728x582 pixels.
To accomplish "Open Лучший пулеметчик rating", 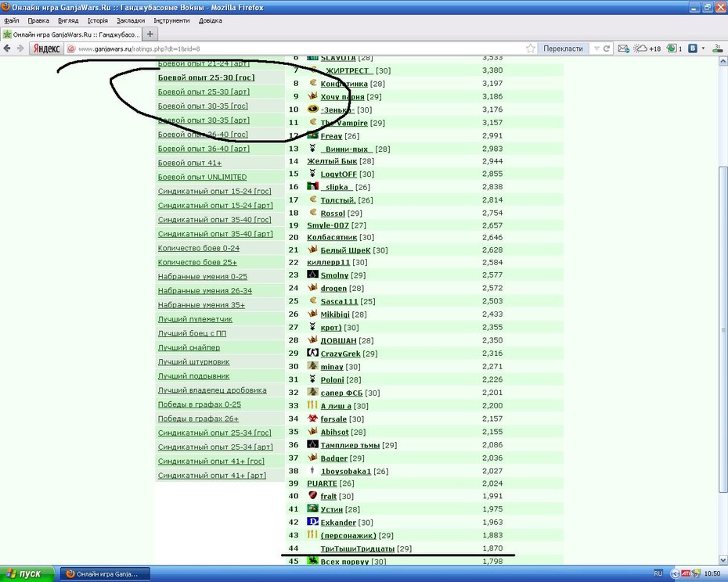I will 195,319.
